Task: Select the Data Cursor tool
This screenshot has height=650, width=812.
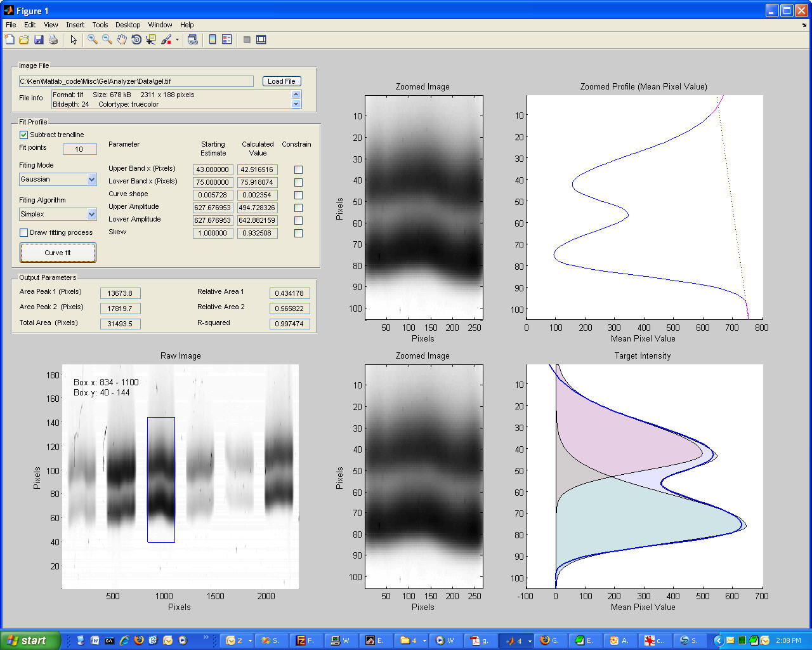Action: (x=151, y=39)
